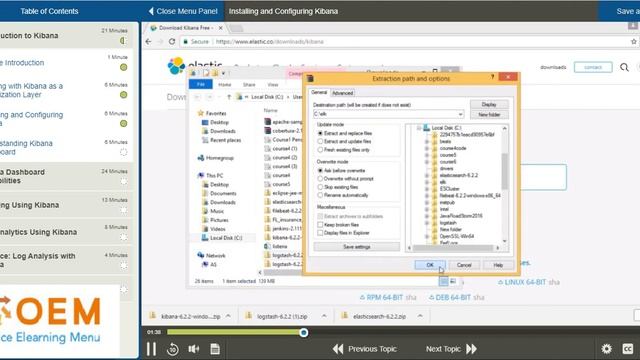
Task: Click Explorer up-arrow navigation icon
Action: point(229,97)
